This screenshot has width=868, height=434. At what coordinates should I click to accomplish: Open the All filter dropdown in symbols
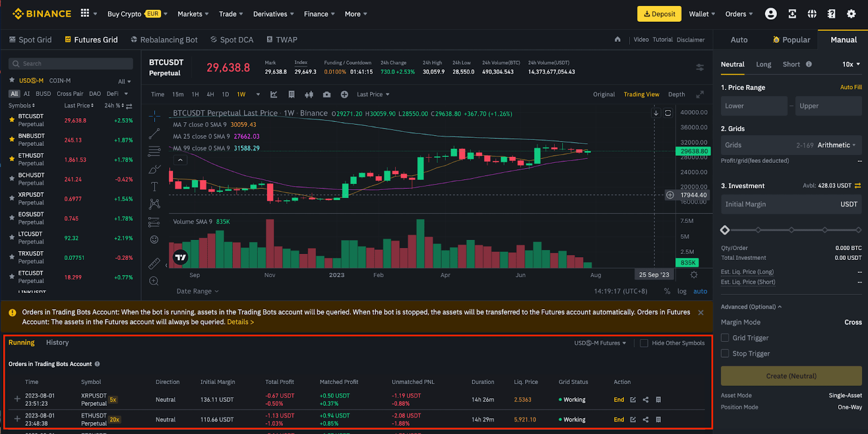point(125,81)
